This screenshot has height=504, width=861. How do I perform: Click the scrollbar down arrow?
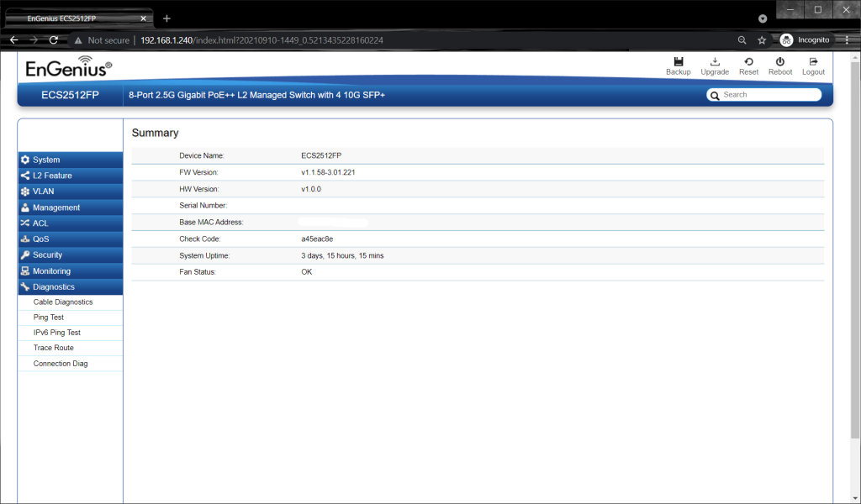(x=855, y=498)
